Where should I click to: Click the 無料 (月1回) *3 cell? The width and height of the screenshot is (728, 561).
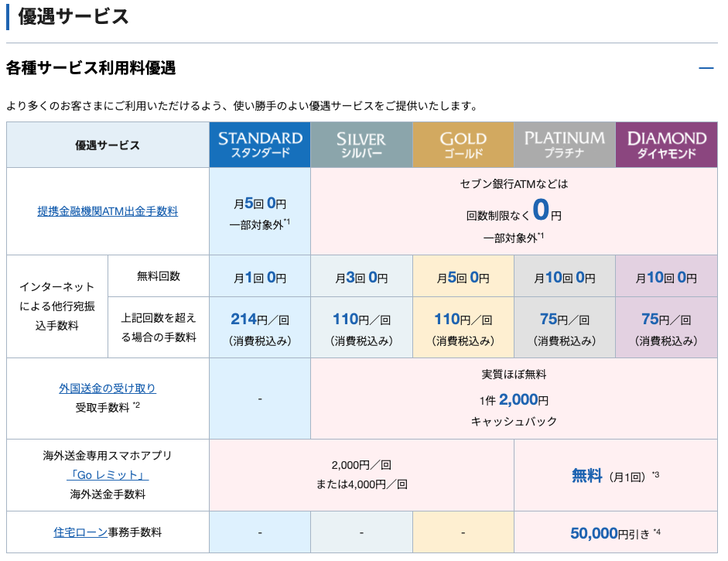pyautogui.click(x=616, y=476)
